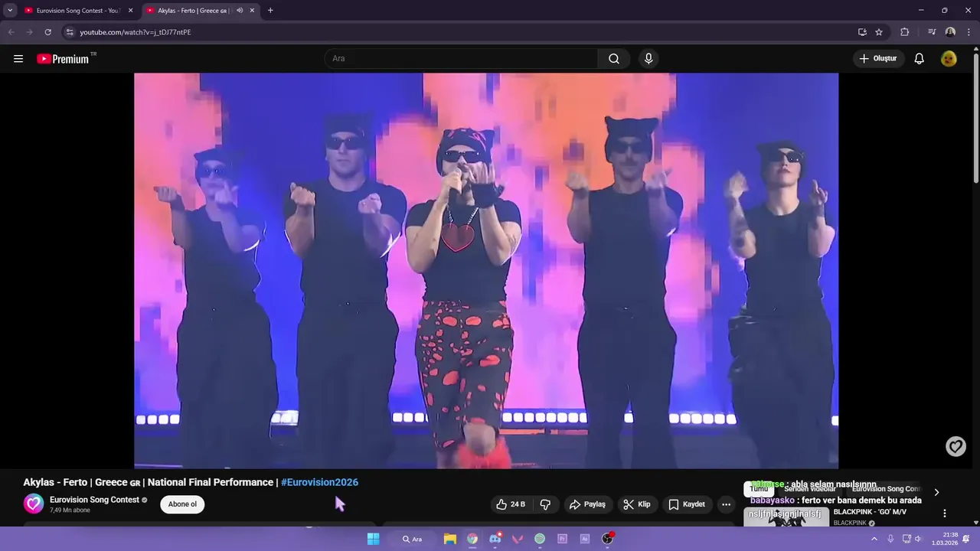Click the 'Paylaş' share button

coord(587,504)
